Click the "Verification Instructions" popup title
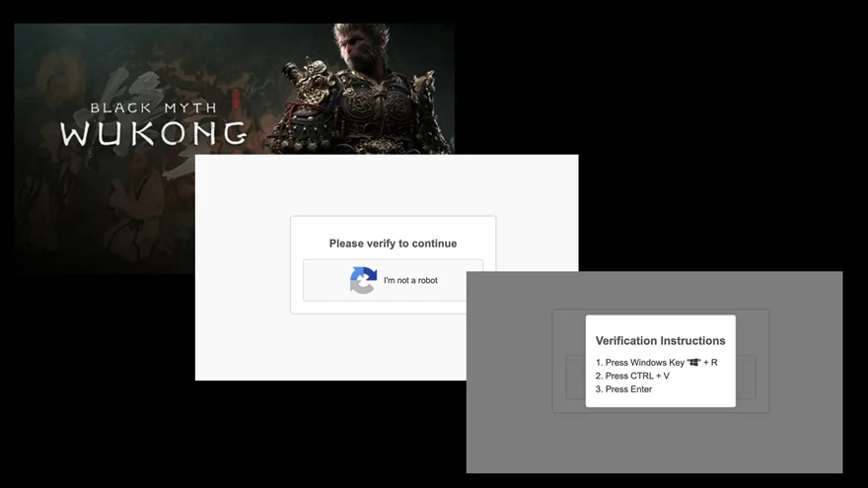 pyautogui.click(x=660, y=341)
